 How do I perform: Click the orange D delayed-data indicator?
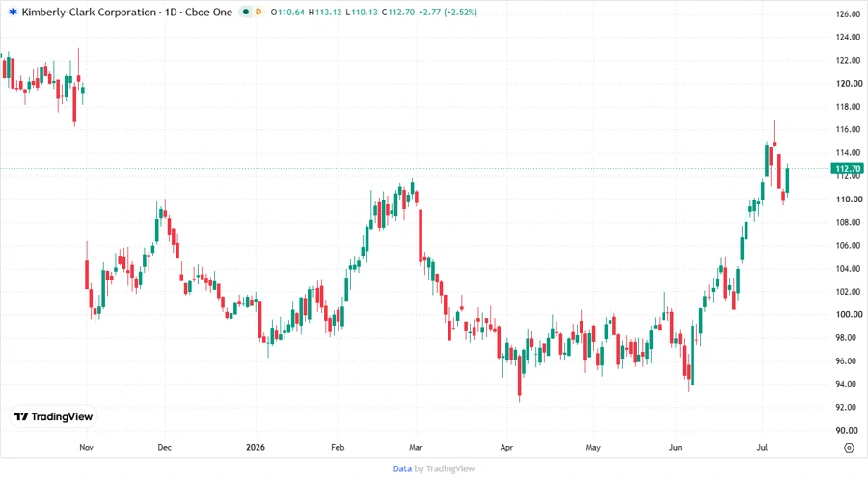258,12
